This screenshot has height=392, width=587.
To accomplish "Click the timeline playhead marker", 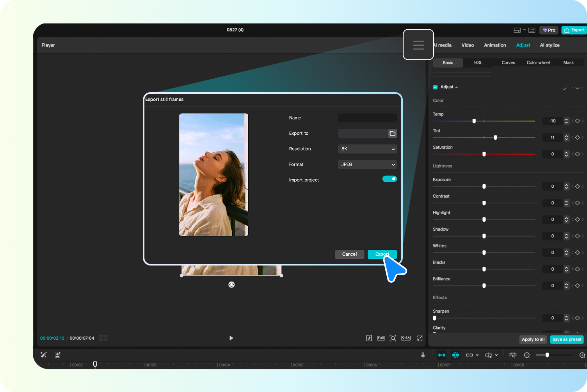I will pyautogui.click(x=95, y=364).
